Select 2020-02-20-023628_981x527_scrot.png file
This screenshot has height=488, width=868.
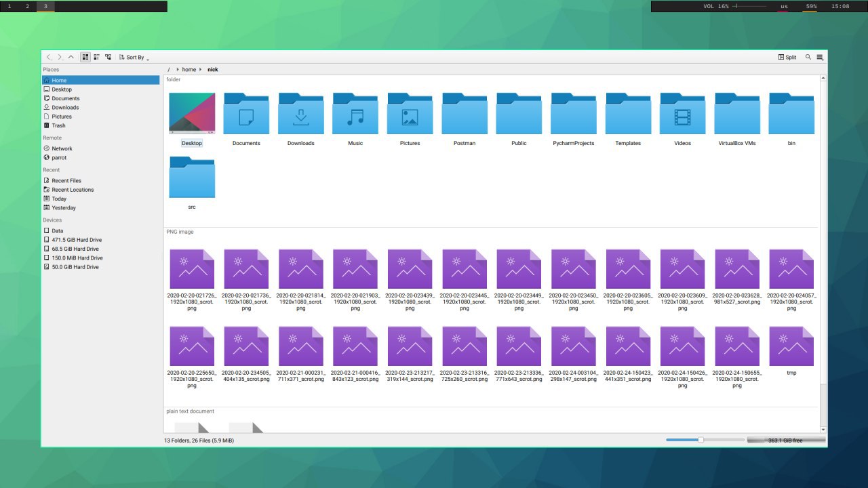[737, 269]
